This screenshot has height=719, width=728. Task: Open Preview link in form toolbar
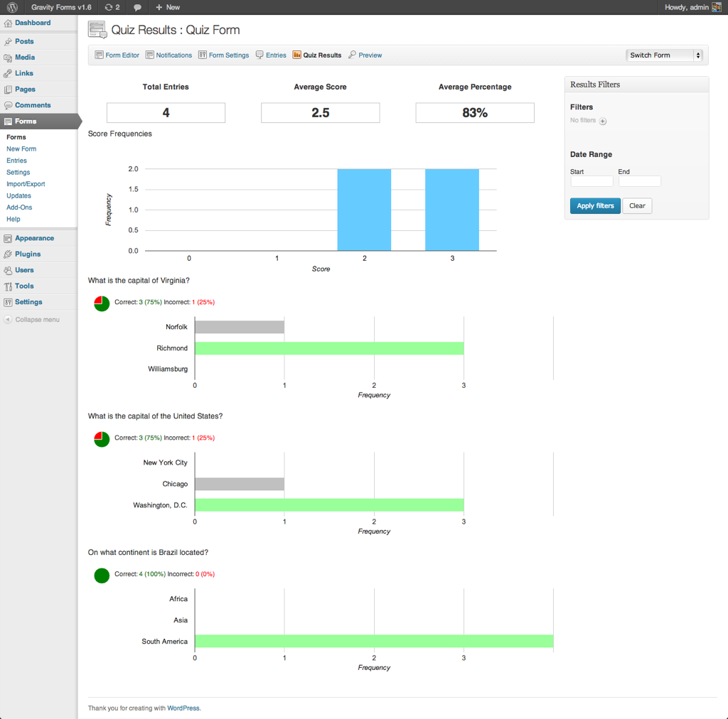[370, 55]
